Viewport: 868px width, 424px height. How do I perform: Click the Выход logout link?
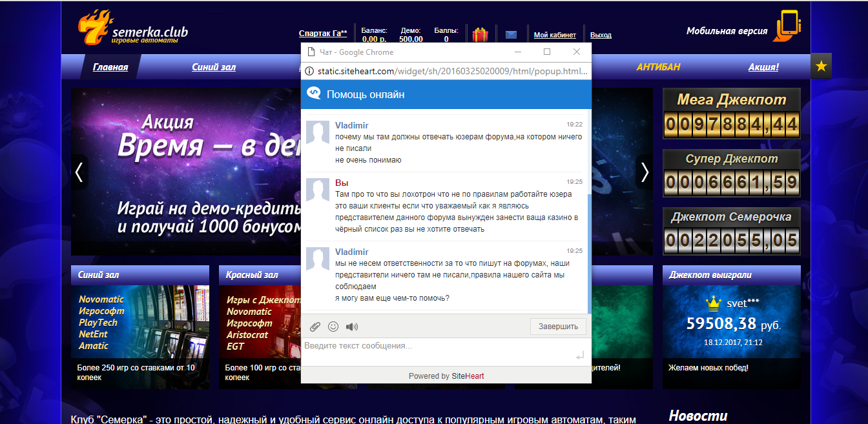tap(601, 35)
